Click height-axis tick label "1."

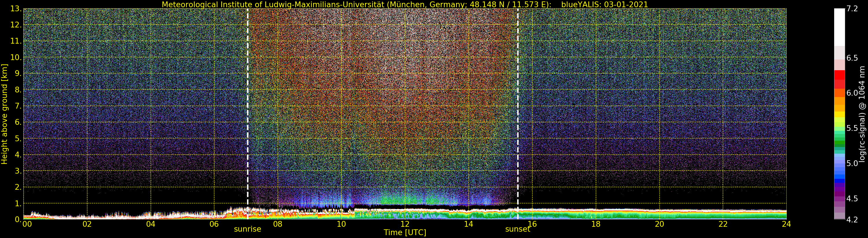click(18, 203)
